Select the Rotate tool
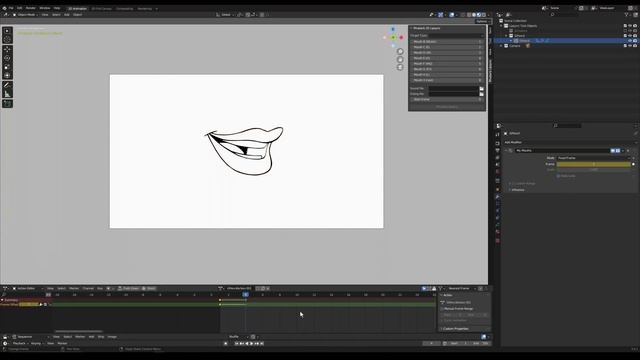Image resolution: width=640 pixels, height=360 pixels. (7, 58)
